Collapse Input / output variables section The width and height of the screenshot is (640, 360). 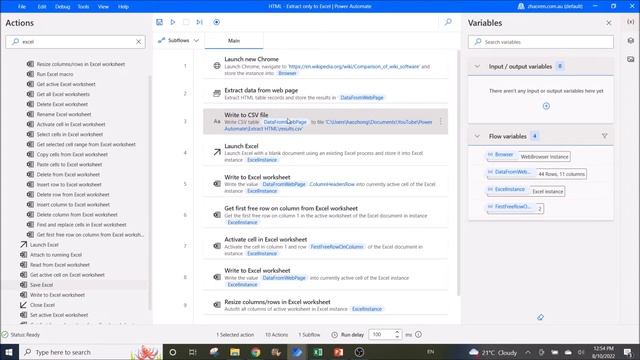point(477,66)
